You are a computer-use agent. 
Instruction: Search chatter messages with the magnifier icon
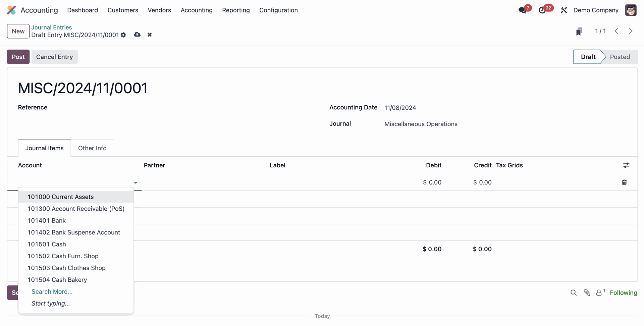pos(574,292)
